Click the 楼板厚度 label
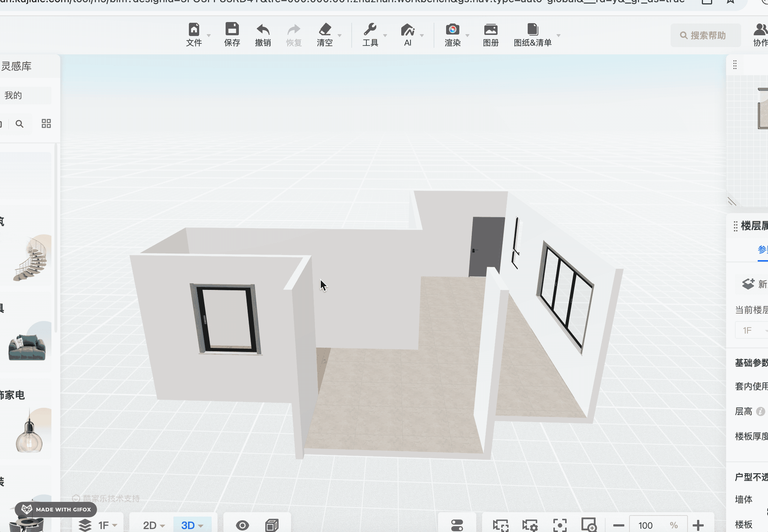The width and height of the screenshot is (768, 532). tap(751, 436)
